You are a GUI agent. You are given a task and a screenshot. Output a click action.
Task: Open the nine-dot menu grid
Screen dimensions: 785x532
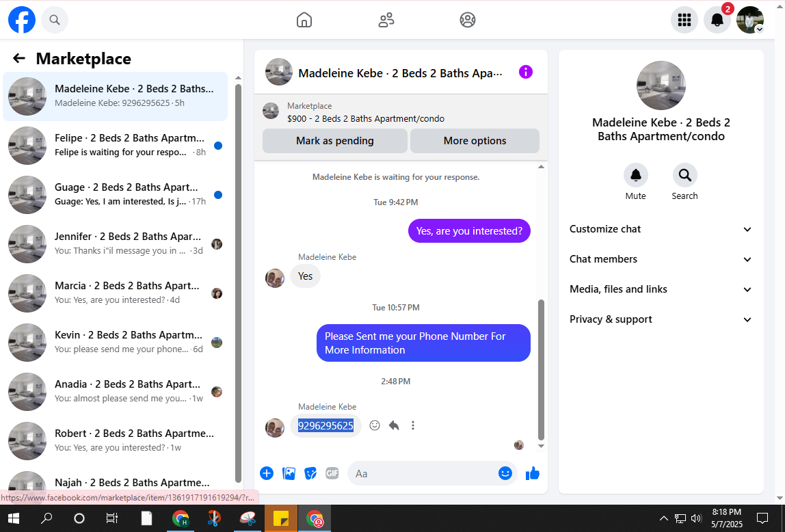point(684,20)
